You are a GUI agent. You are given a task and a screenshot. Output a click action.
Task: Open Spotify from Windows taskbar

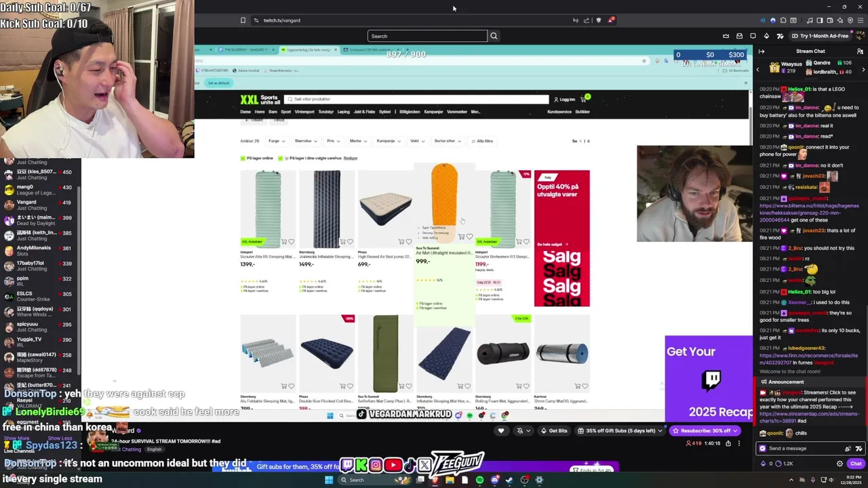[x=479, y=480]
